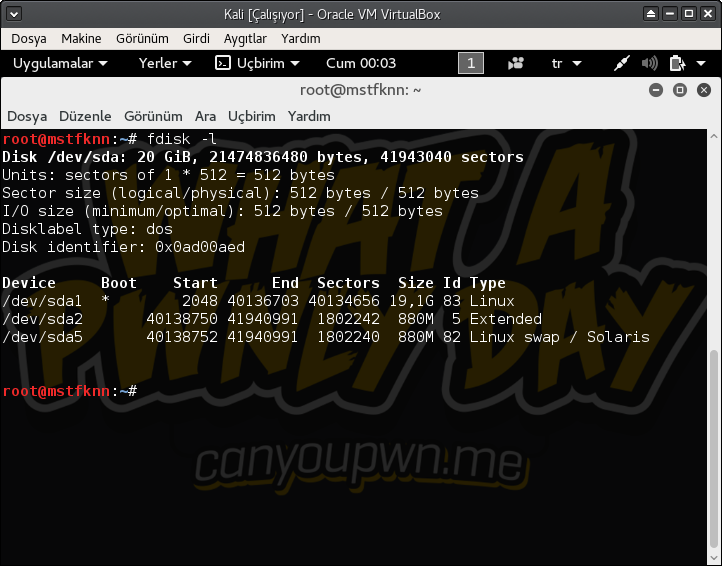Click the battery status icon
The image size is (722, 566).
676,63
